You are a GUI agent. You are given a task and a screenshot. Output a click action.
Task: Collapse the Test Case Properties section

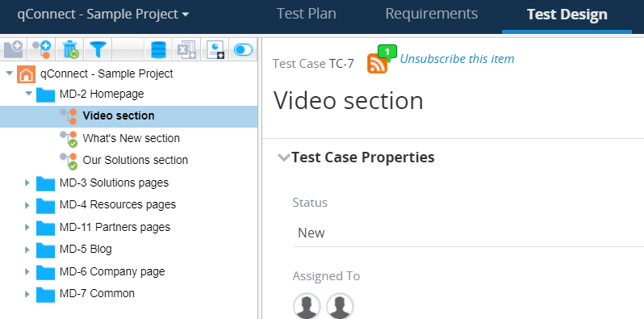(284, 157)
